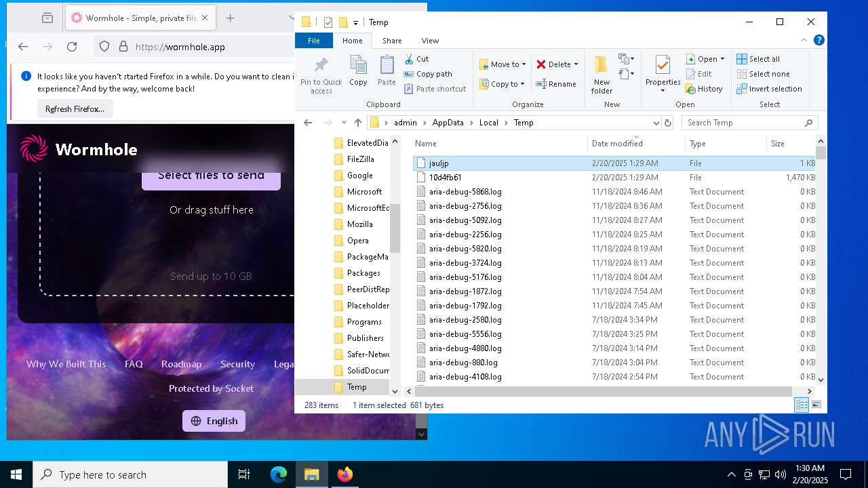Click the Paste ribbon icon

click(387, 71)
